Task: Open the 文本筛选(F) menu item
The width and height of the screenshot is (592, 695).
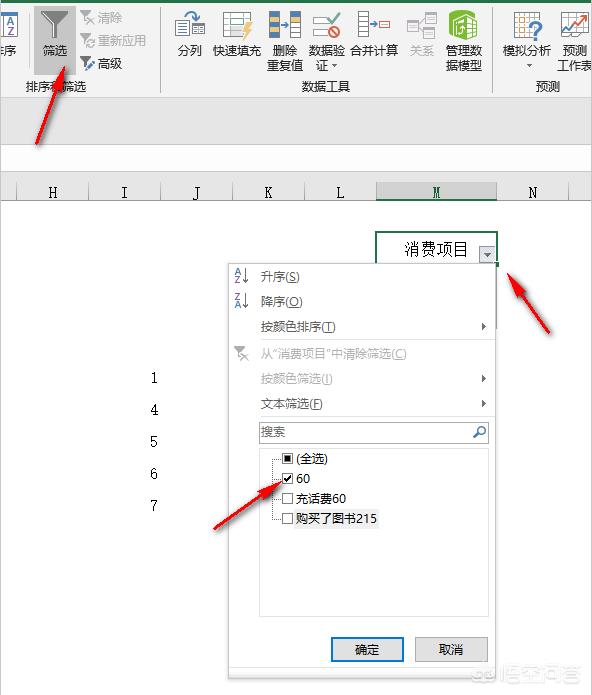Action: pyautogui.click(x=362, y=403)
